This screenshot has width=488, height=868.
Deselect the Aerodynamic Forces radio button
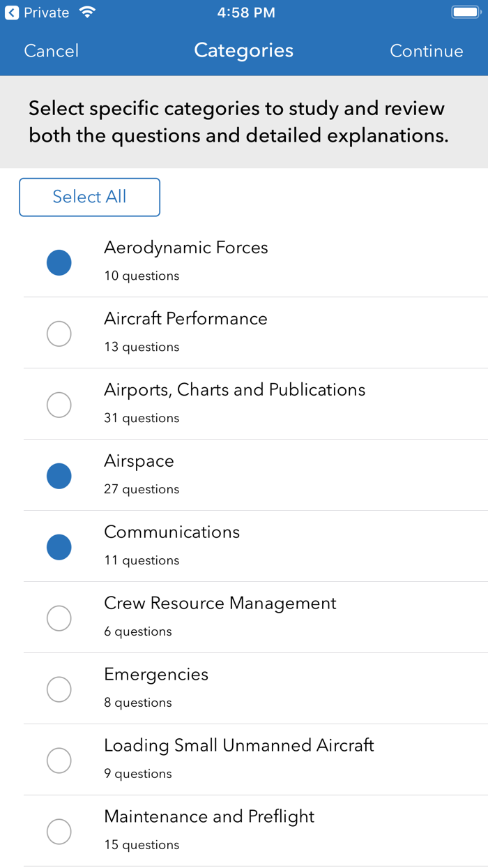pos(59,263)
